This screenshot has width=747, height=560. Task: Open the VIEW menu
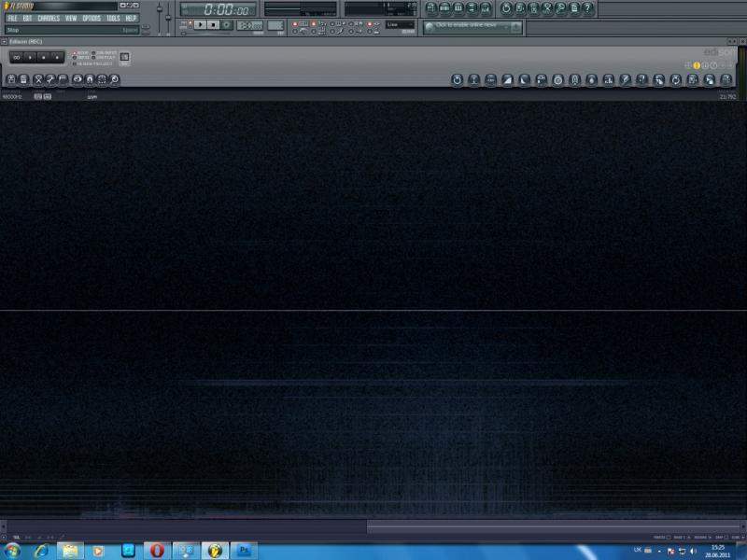tap(71, 18)
